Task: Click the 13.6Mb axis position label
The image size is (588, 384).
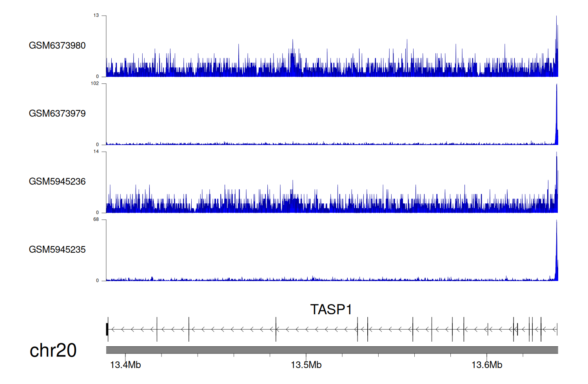Action: [487, 365]
